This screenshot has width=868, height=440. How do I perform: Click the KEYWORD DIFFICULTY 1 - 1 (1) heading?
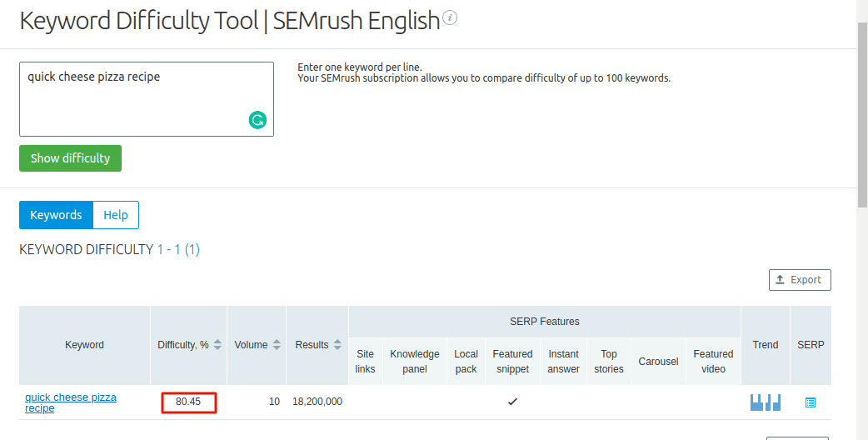[110, 250]
